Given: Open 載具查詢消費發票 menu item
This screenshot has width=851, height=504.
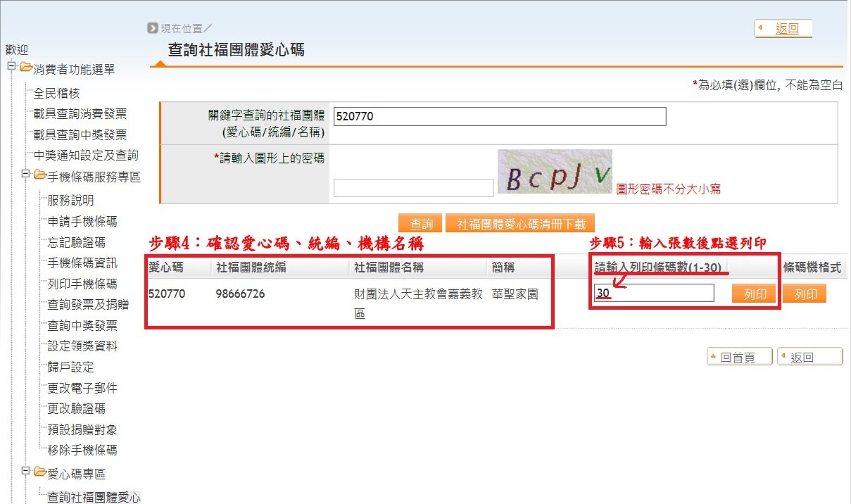Looking at the screenshot, I should (80, 114).
